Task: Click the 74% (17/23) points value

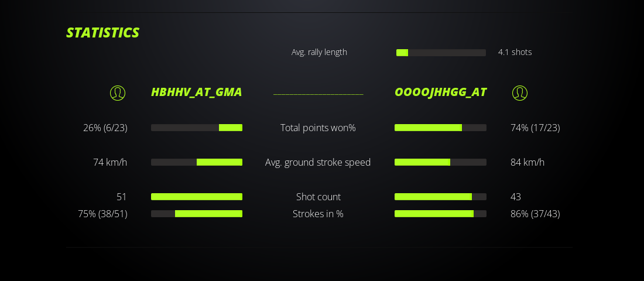Action: coord(535,128)
